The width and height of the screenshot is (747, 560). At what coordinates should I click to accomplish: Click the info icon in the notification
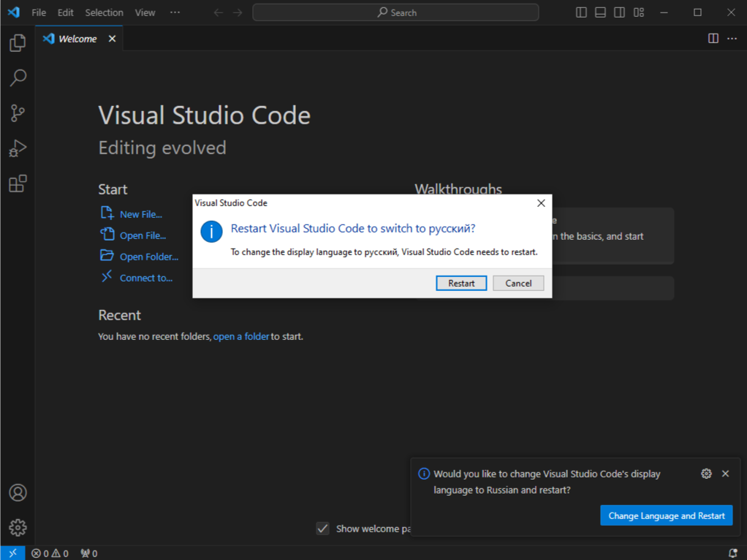point(423,474)
